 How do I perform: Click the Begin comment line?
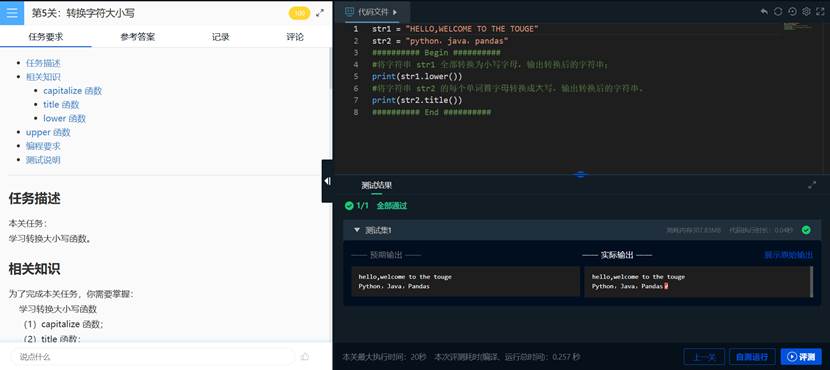click(x=436, y=52)
